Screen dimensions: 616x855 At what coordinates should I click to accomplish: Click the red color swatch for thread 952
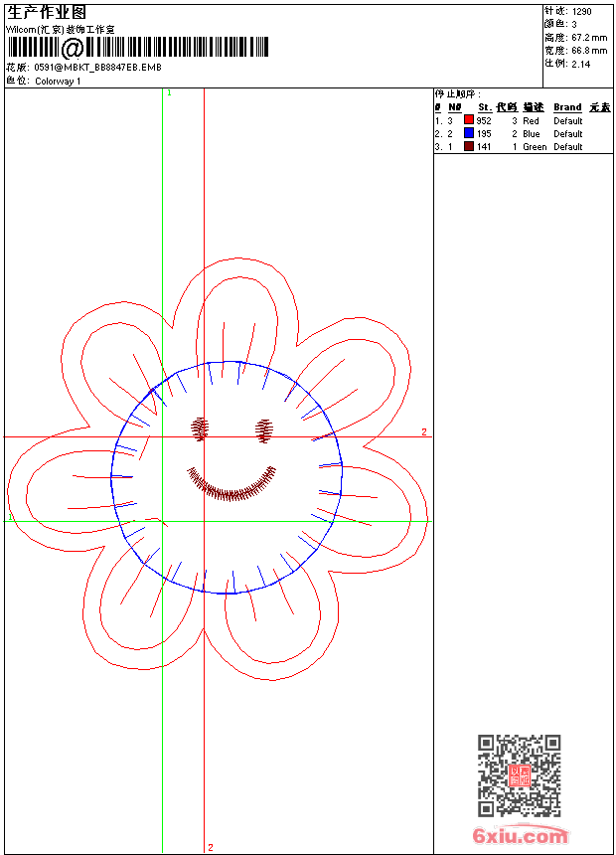click(469, 120)
